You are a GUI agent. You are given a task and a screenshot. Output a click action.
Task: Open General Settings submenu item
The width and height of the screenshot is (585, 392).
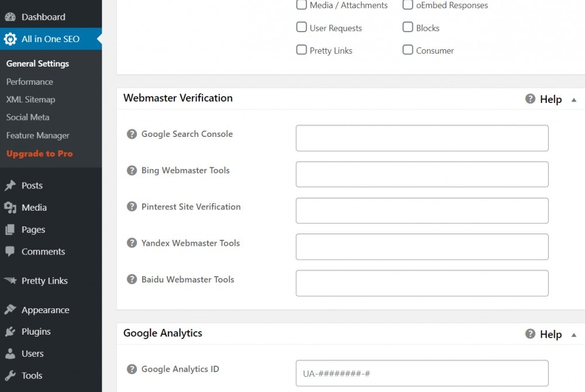pos(37,64)
